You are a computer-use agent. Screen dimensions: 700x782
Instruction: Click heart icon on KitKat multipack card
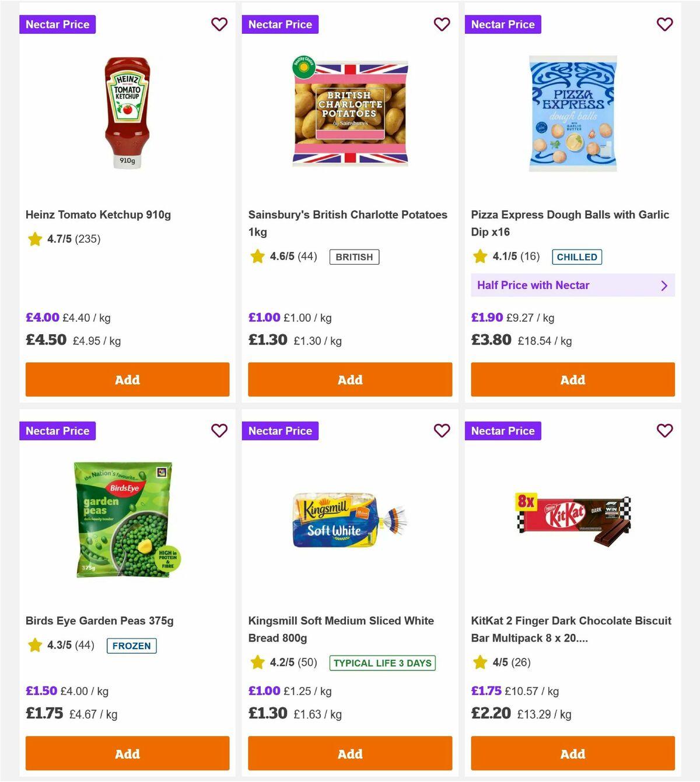(x=664, y=431)
